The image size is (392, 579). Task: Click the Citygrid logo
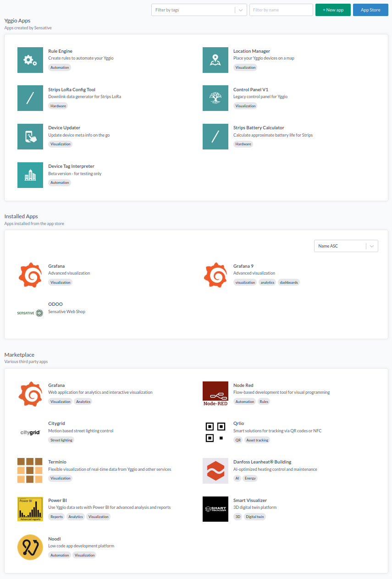point(30,432)
